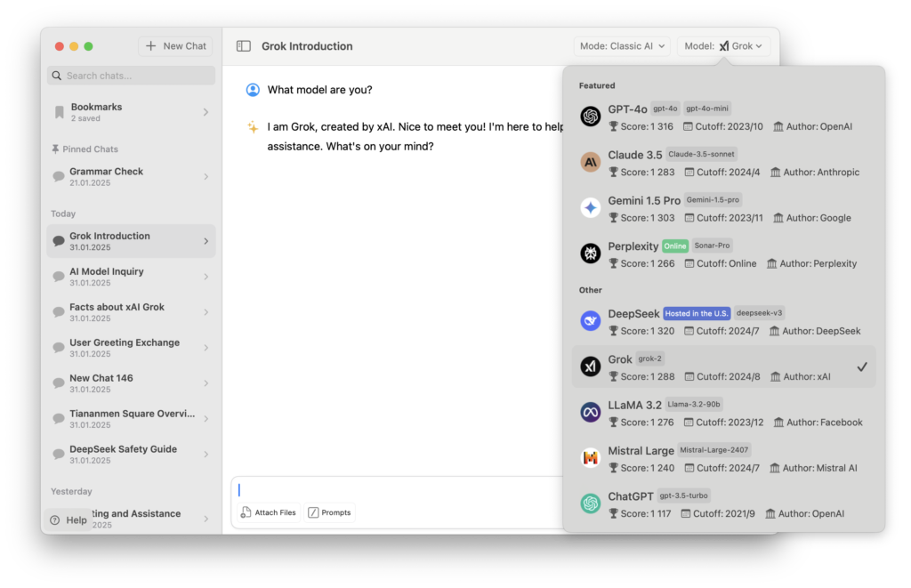Click the checkmark on the selected Grok model
This screenshot has height=588, width=911.
point(862,366)
